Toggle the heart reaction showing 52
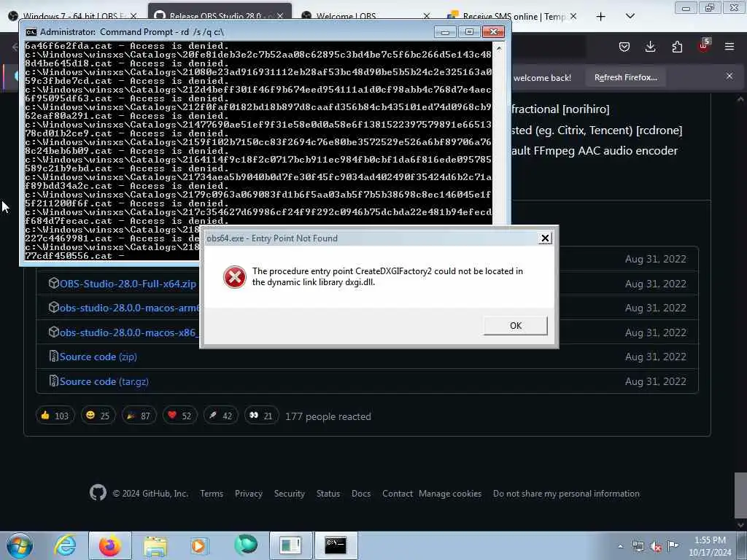Screen dimensions: 747x560 tap(179, 416)
